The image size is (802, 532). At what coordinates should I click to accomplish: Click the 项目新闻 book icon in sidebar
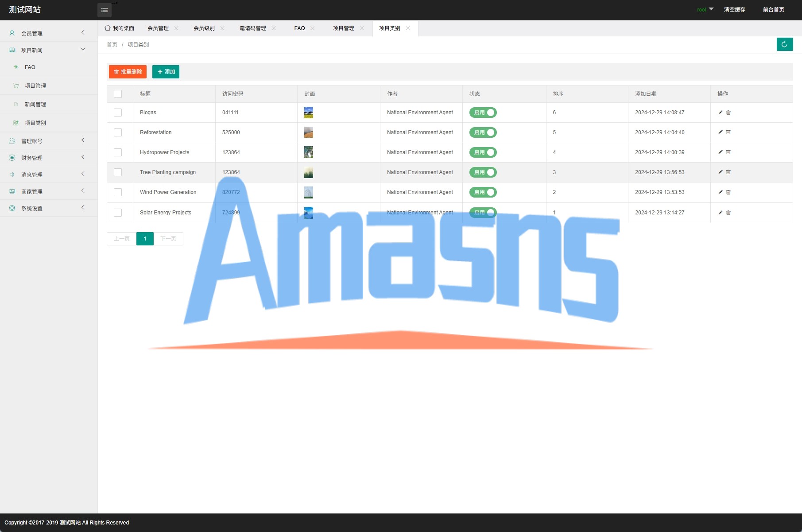click(x=12, y=50)
